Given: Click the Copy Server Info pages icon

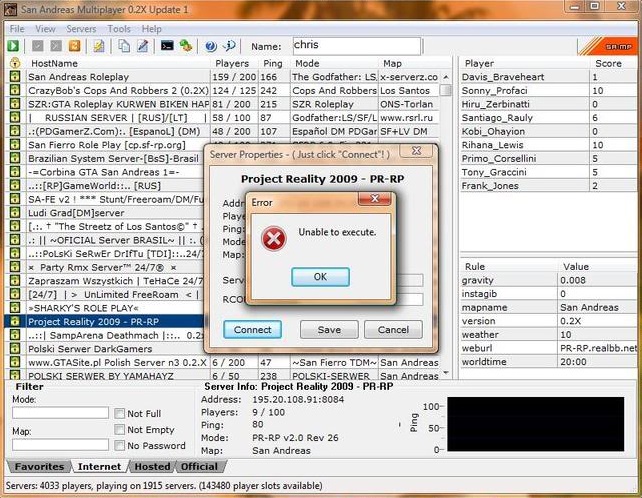Looking at the screenshot, I should [x=124, y=45].
